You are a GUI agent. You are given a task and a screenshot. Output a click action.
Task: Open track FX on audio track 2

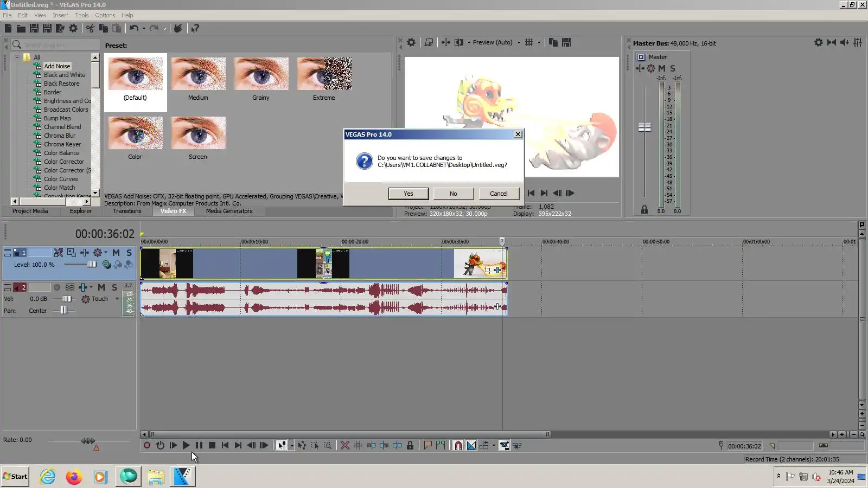[83, 287]
